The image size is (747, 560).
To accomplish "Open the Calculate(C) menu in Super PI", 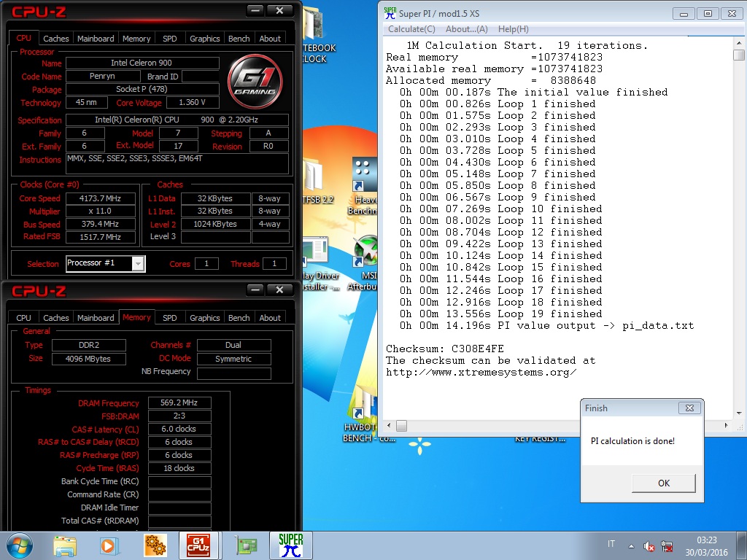I will click(x=411, y=29).
